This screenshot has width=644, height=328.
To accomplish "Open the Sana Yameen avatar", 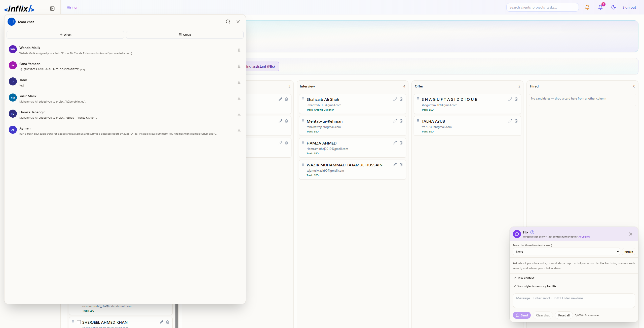I will [x=13, y=65].
